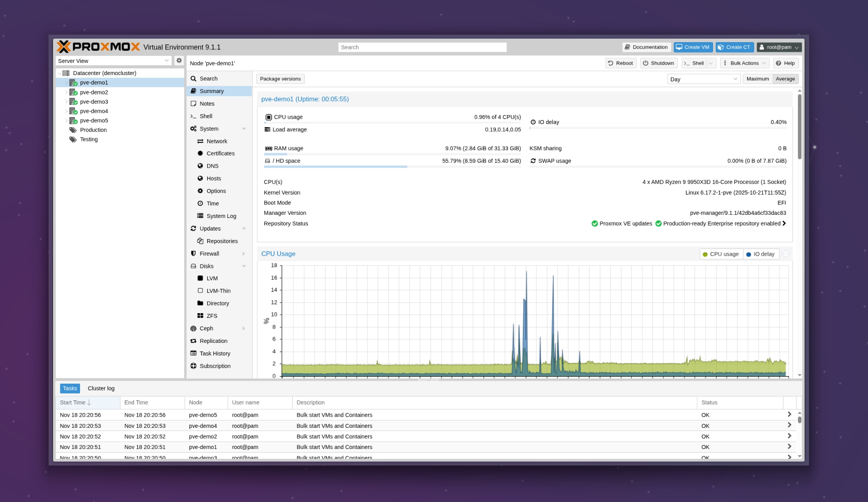Click the Production tag icon
868x502 pixels.
click(x=73, y=130)
